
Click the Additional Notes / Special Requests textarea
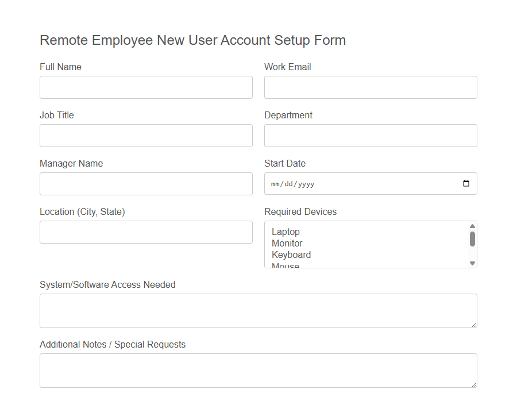pyautogui.click(x=258, y=370)
